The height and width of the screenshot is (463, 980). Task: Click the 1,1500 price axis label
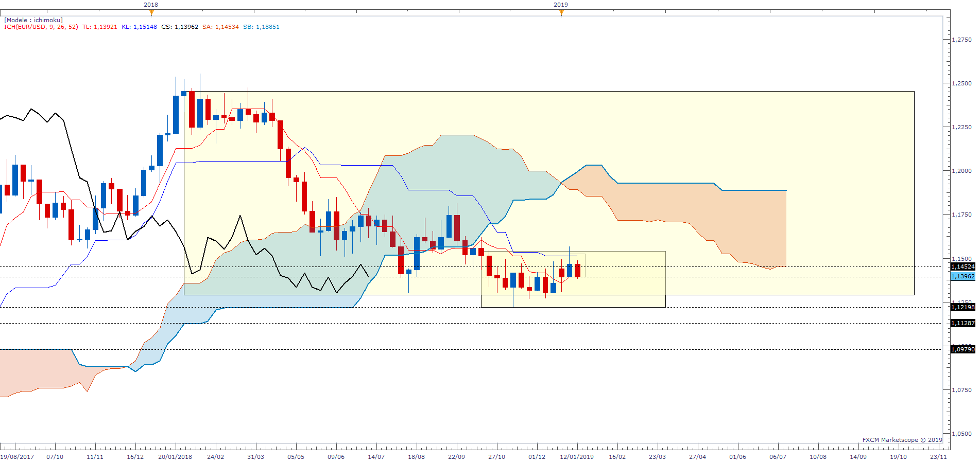(962, 259)
